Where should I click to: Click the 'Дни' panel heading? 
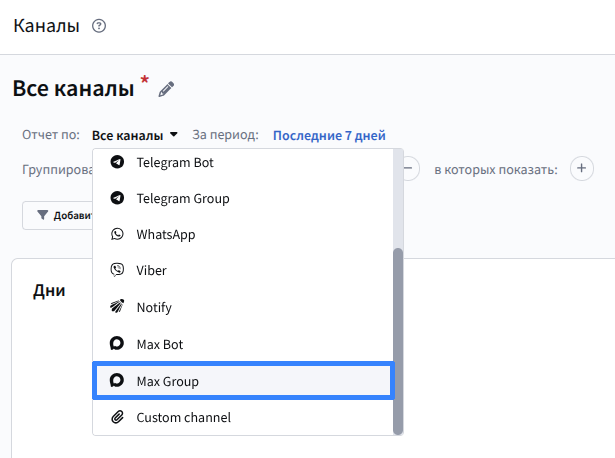pyautogui.click(x=49, y=291)
